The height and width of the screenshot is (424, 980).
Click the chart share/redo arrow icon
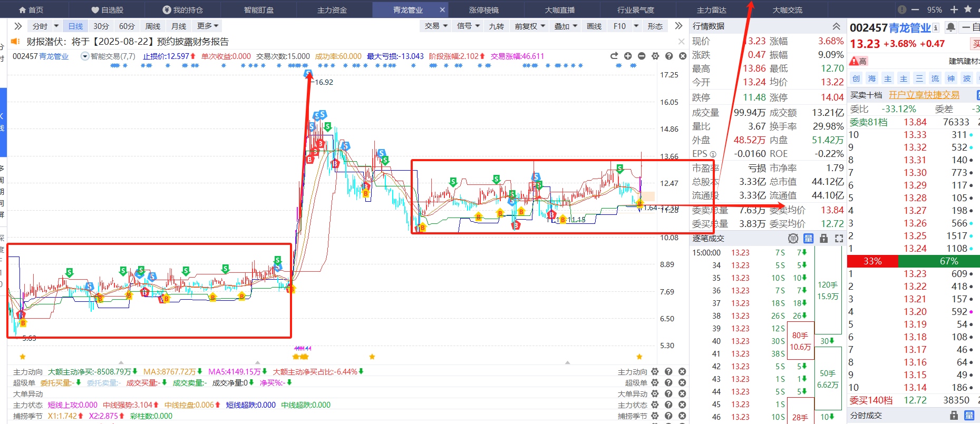[x=614, y=56]
